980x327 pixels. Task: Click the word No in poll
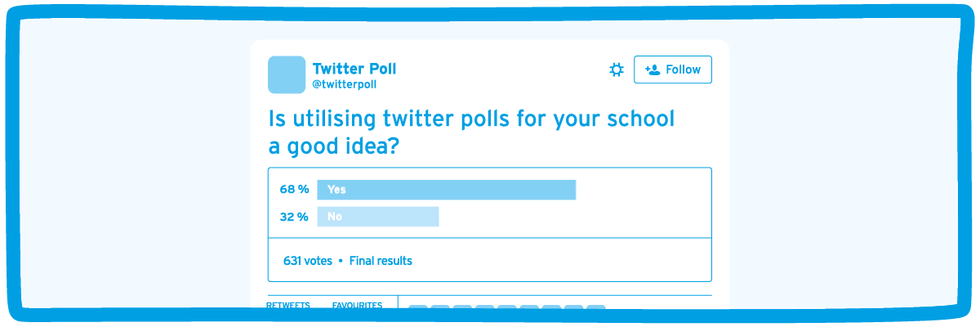point(335,217)
